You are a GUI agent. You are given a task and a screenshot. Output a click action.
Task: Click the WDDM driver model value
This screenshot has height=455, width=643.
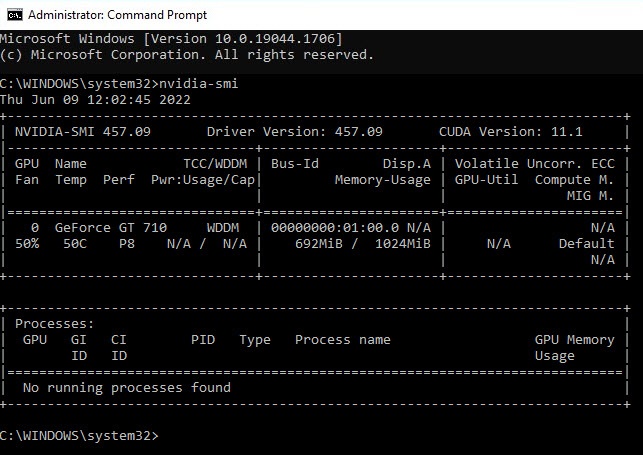point(222,227)
